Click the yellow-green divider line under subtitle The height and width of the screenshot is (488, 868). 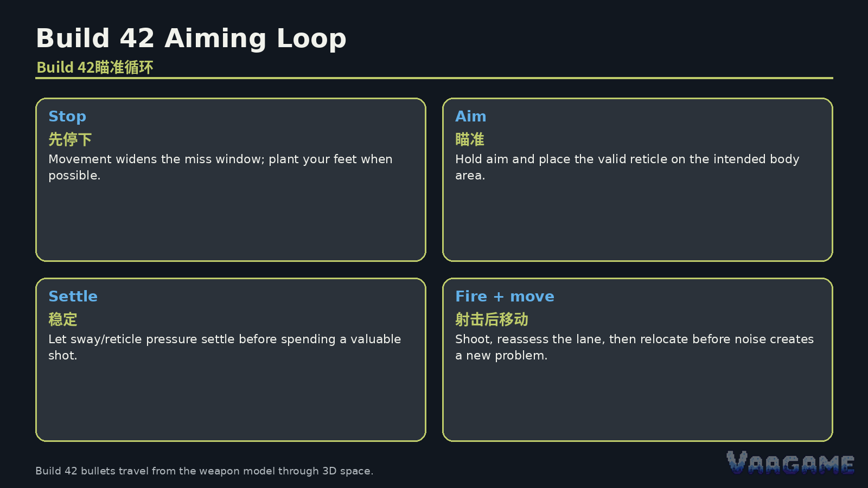pyautogui.click(x=434, y=78)
